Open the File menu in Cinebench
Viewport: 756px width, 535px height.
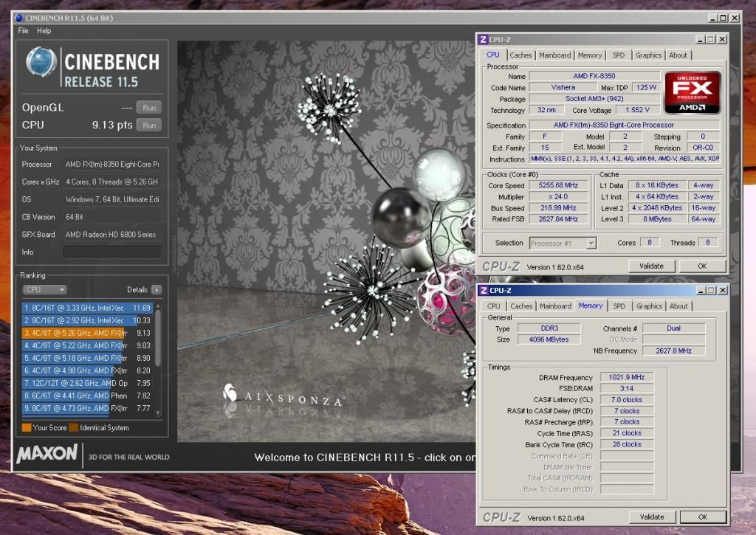23,31
